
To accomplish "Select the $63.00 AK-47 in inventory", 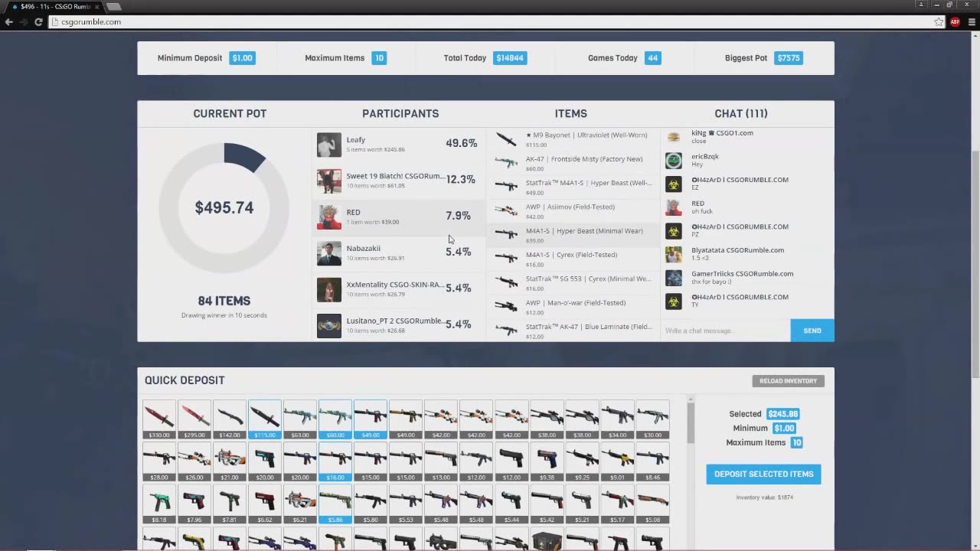I will [x=300, y=419].
